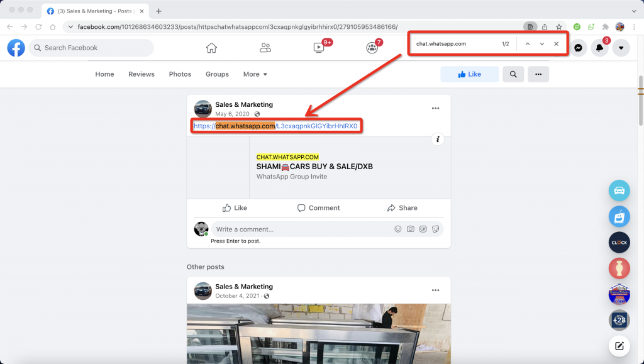
Task: Open the Facebook Home feed icon
Action: click(x=211, y=48)
